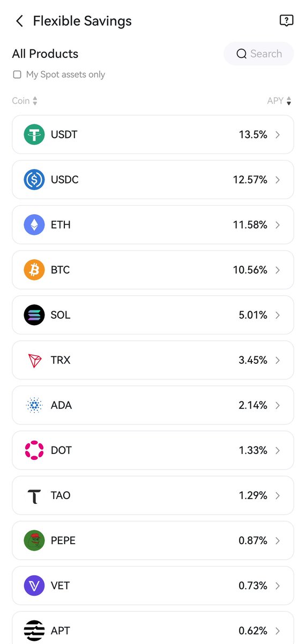
Task: Tap the Ethereum ETH logo
Action: tap(34, 225)
